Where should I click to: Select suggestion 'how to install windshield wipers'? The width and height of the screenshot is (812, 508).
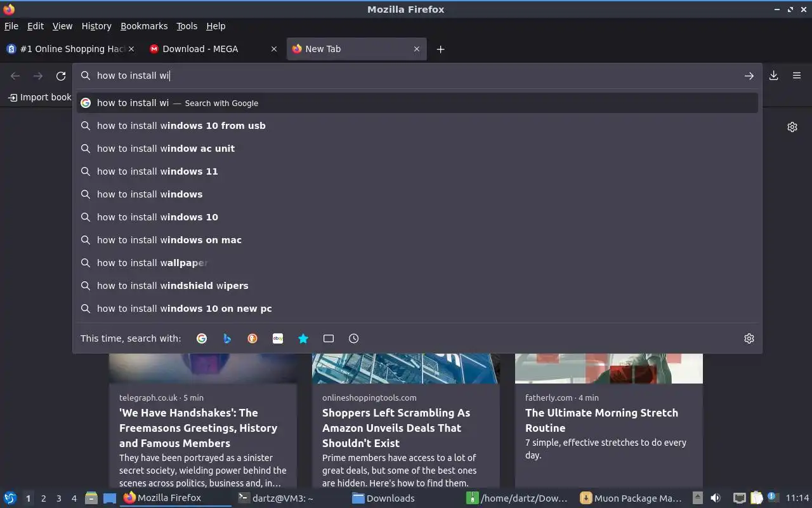point(417,286)
